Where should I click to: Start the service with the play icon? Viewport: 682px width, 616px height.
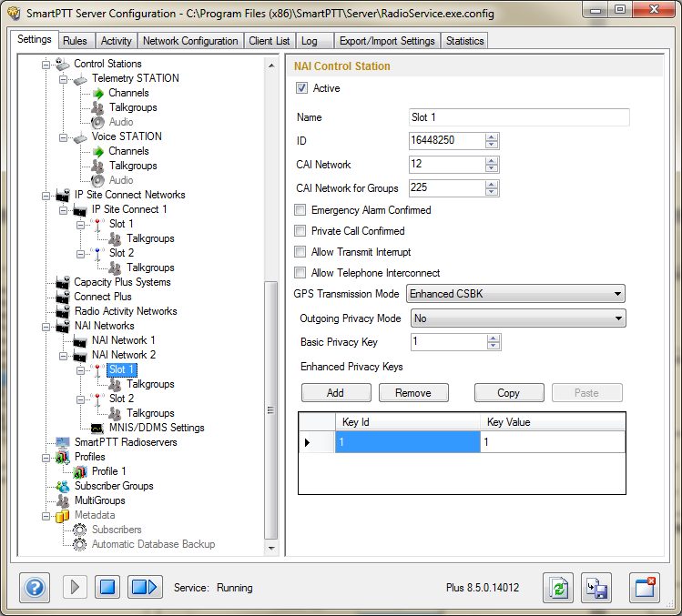pyautogui.click(x=75, y=587)
